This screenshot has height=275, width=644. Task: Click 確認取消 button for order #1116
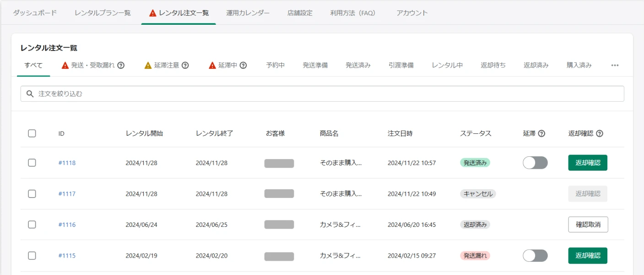(588, 225)
